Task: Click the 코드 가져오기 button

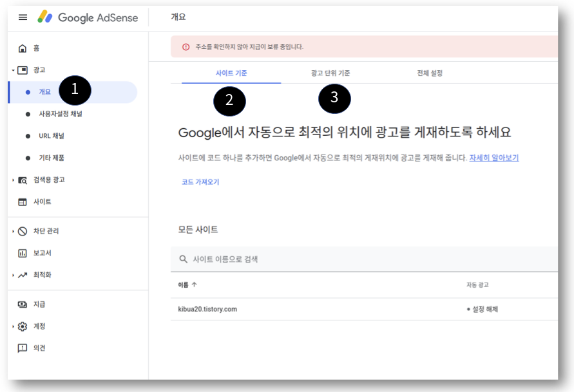Action: click(200, 182)
